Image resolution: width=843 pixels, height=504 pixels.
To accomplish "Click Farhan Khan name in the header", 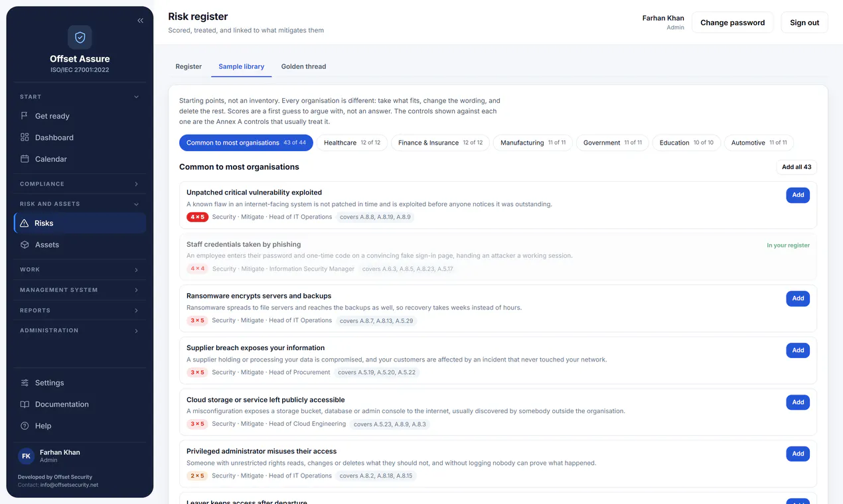I will click(663, 18).
